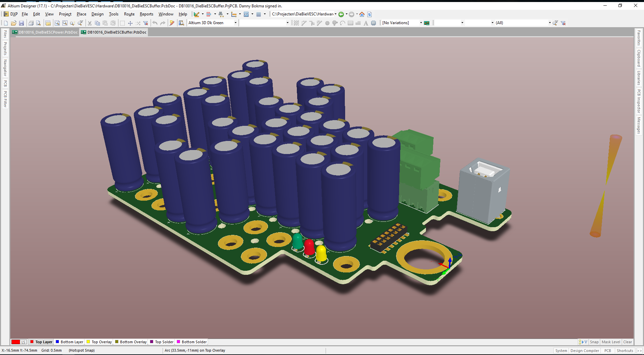The width and height of the screenshot is (644, 355).
Task: Toggle the Mask Level control
Action: coord(611,342)
